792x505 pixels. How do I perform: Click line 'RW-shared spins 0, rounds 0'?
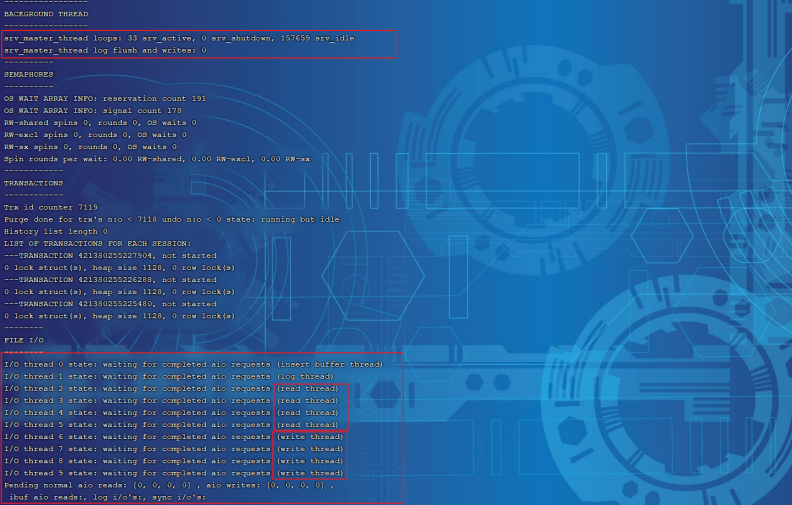click(x=100, y=123)
